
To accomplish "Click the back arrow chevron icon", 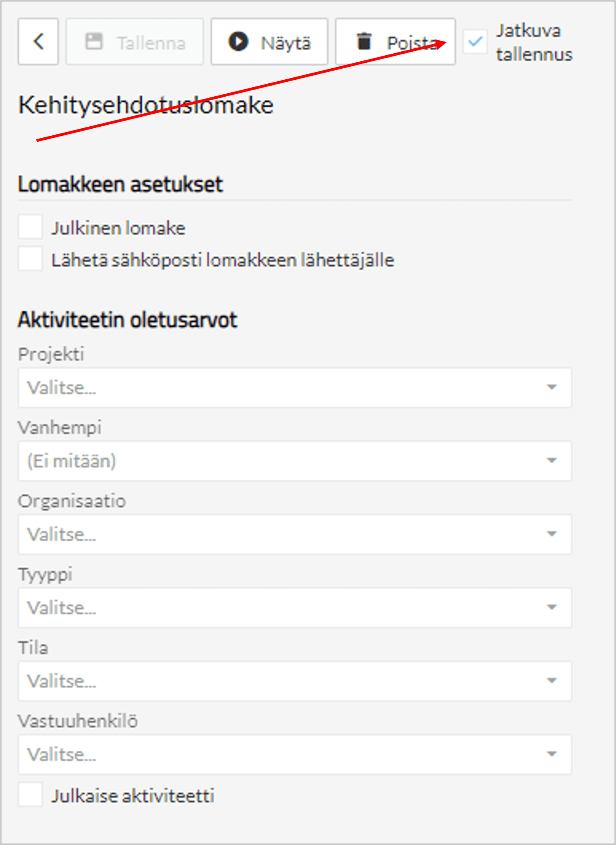I will click(x=38, y=41).
